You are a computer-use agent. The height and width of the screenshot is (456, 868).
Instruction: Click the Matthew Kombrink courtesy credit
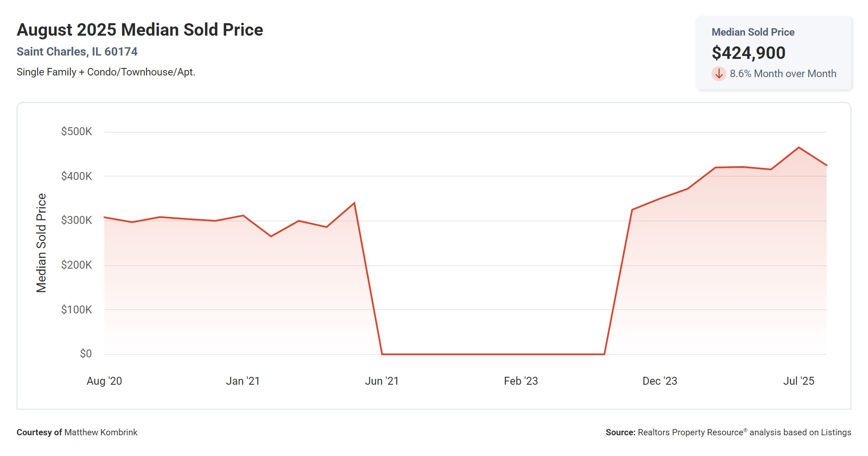point(101,432)
